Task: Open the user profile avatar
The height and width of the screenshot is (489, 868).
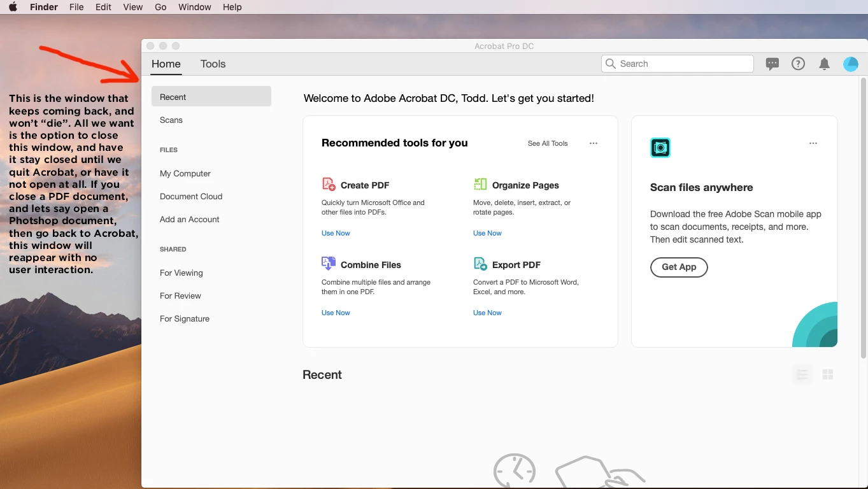Action: (851, 64)
